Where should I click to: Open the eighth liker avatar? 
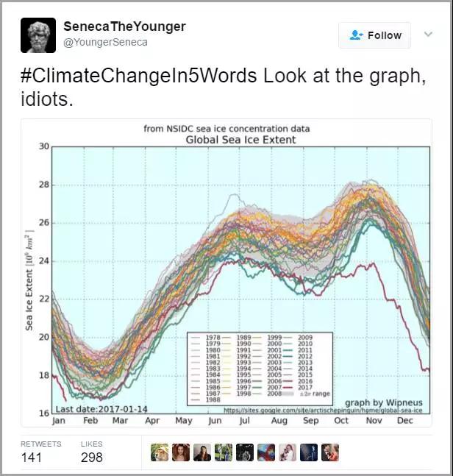click(x=309, y=452)
